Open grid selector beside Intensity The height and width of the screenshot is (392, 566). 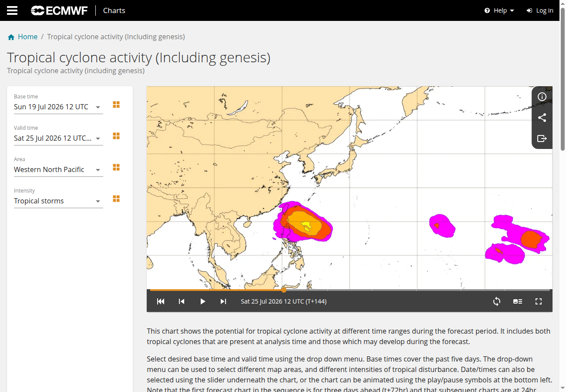pos(116,199)
